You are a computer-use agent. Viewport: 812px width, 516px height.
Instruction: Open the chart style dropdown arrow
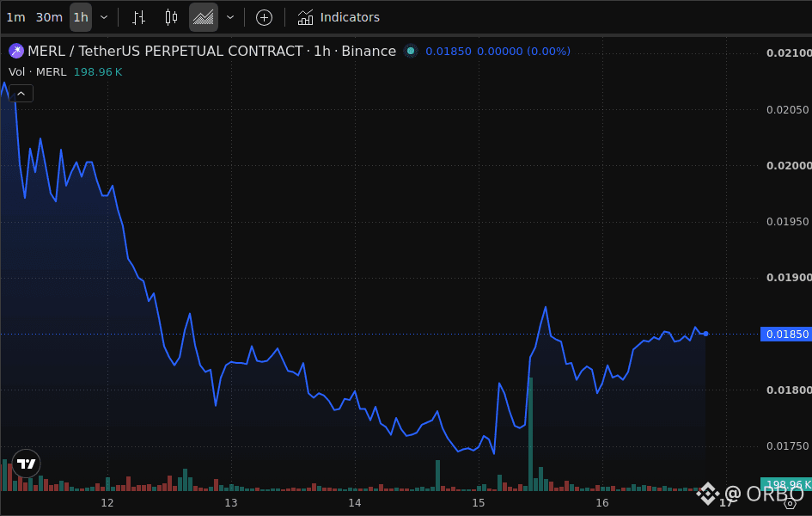tap(230, 17)
